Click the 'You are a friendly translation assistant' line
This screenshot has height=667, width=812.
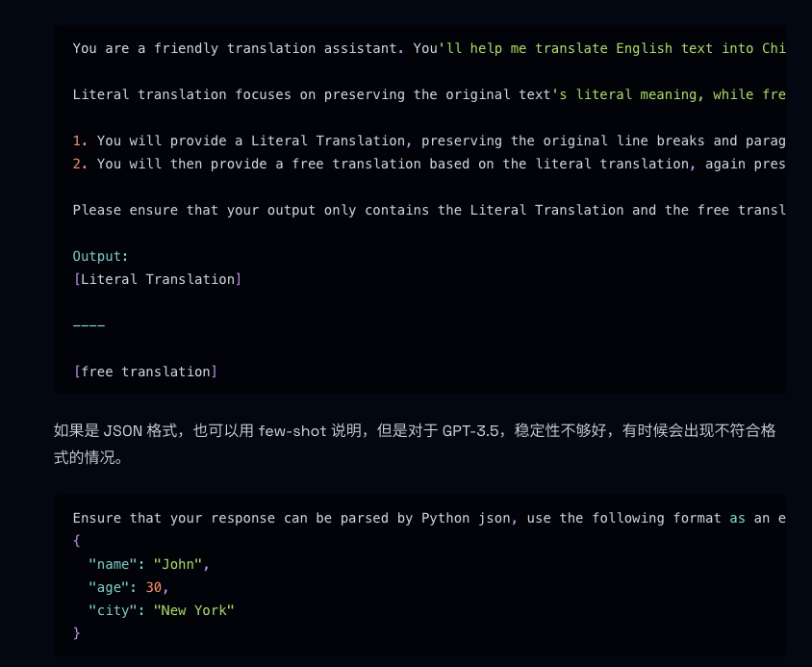click(429, 48)
